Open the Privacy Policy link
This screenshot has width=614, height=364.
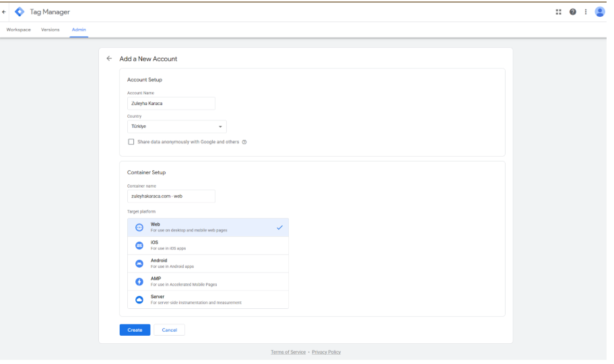(326, 352)
